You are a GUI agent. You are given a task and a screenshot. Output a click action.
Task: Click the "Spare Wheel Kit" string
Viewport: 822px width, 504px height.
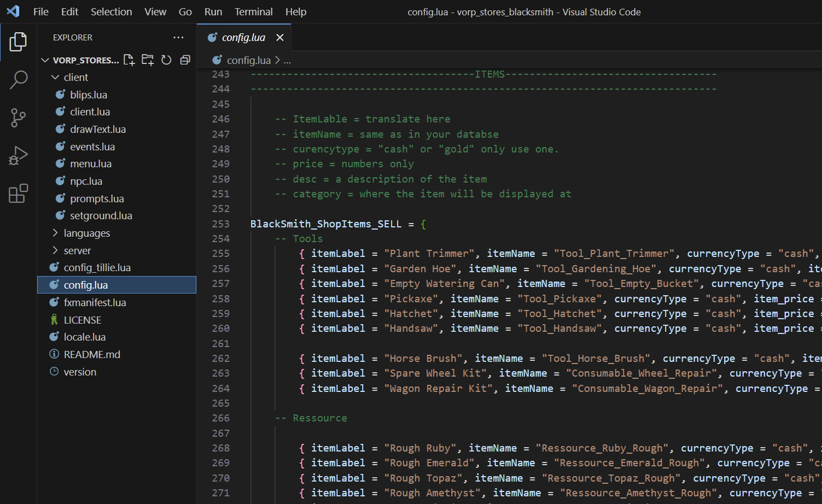(x=435, y=373)
